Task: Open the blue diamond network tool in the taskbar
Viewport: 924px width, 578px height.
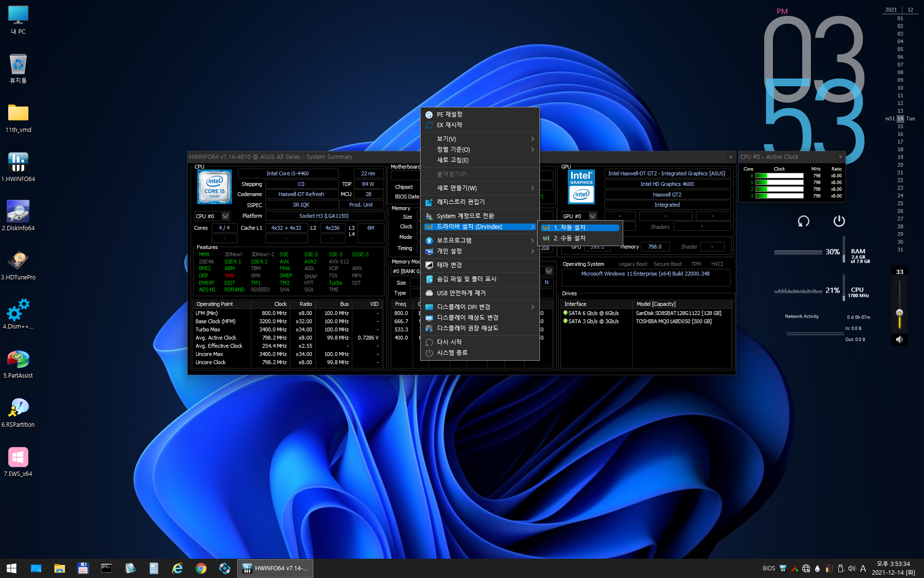Action: (224, 568)
